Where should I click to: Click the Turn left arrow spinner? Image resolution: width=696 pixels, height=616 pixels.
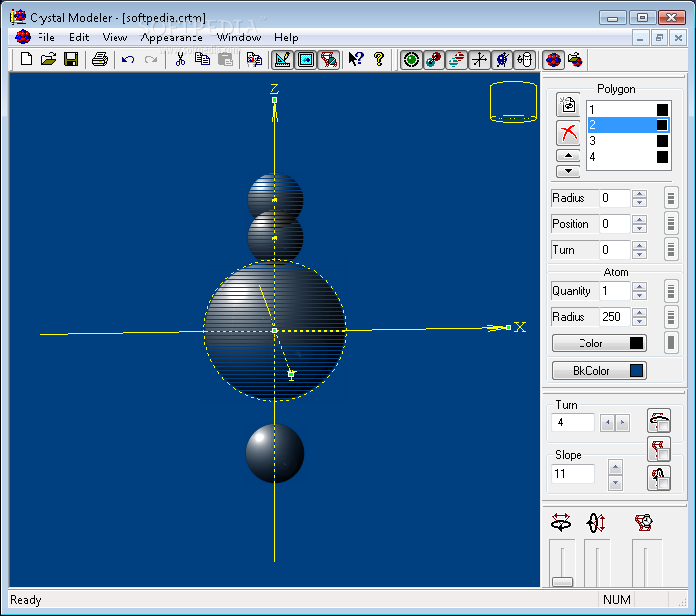pos(608,423)
